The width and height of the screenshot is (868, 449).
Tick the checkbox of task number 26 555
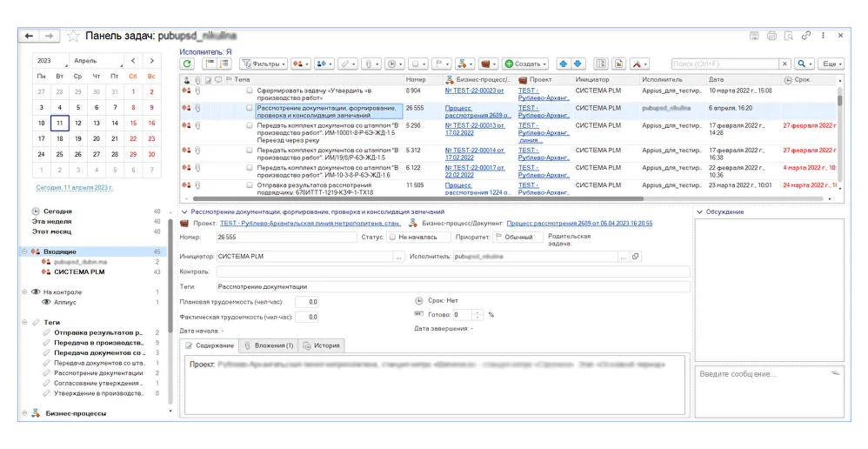click(x=250, y=109)
